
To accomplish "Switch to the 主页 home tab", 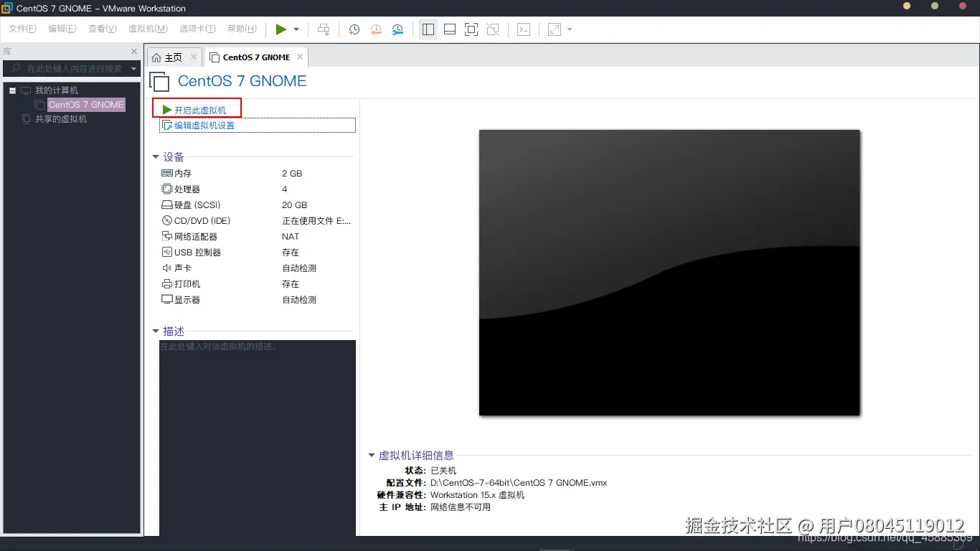I will (x=172, y=56).
